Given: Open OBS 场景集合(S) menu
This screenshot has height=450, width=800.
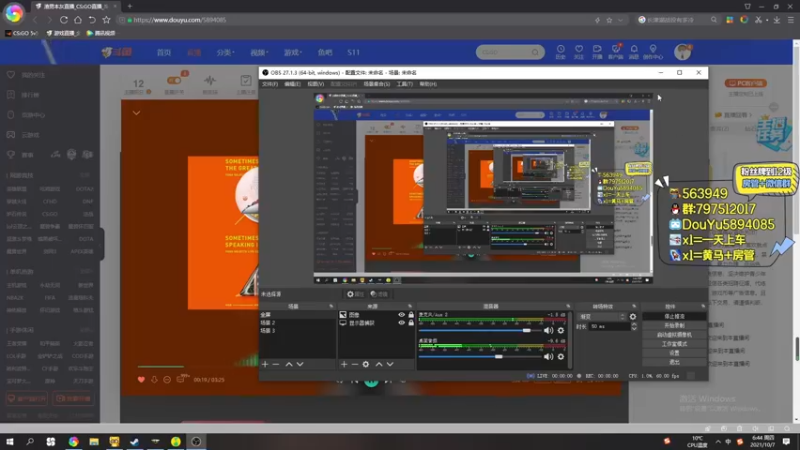Looking at the screenshot, I should point(377,84).
